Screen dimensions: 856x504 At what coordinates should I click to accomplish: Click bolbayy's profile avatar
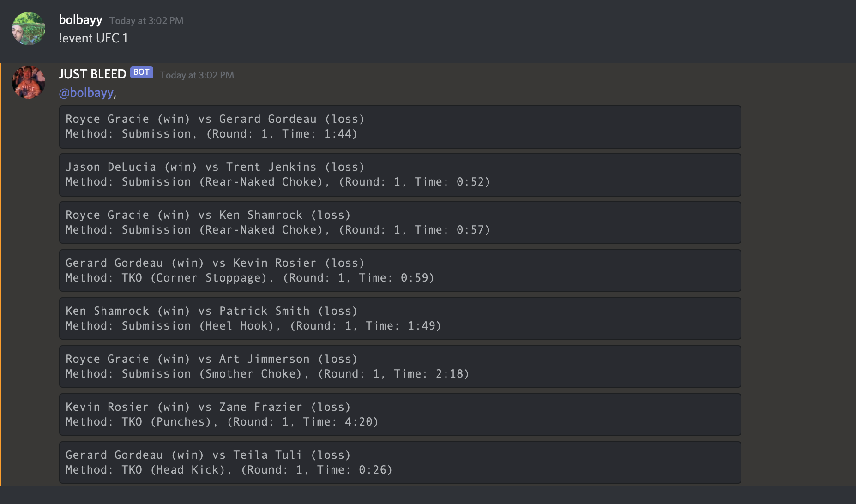[x=28, y=29]
